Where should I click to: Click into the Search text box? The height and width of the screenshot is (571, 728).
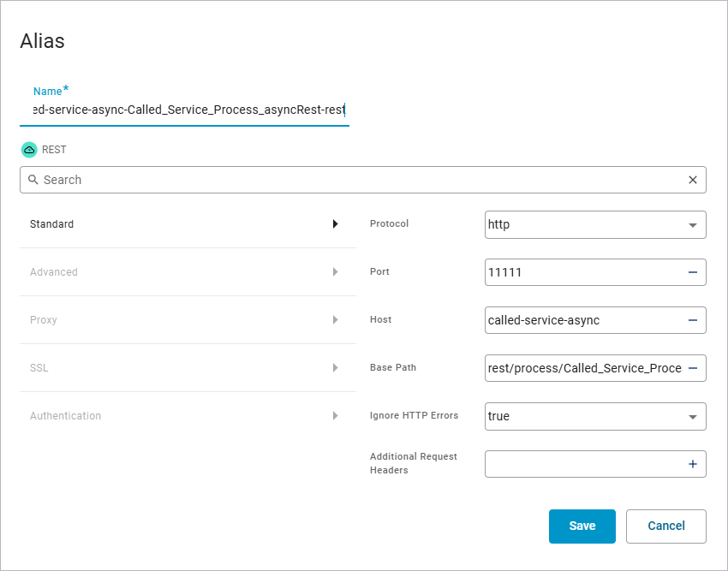360,180
